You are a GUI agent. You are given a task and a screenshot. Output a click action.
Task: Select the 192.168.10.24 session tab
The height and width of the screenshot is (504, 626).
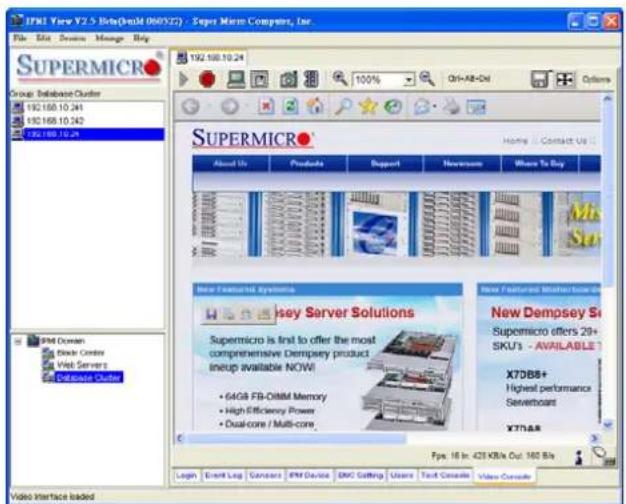pyautogui.click(x=211, y=58)
